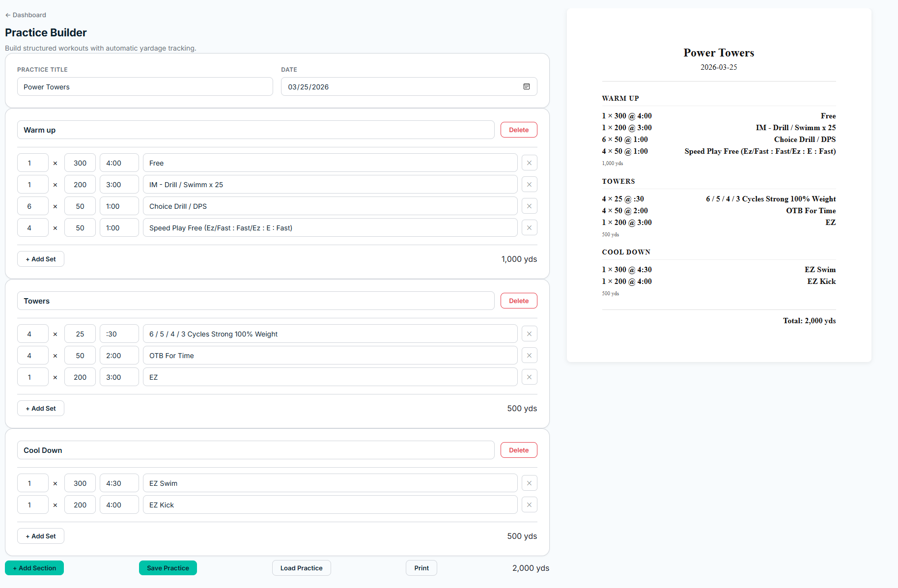This screenshot has width=898, height=588.
Task: Print the Power Towers practice
Action: tap(421, 568)
